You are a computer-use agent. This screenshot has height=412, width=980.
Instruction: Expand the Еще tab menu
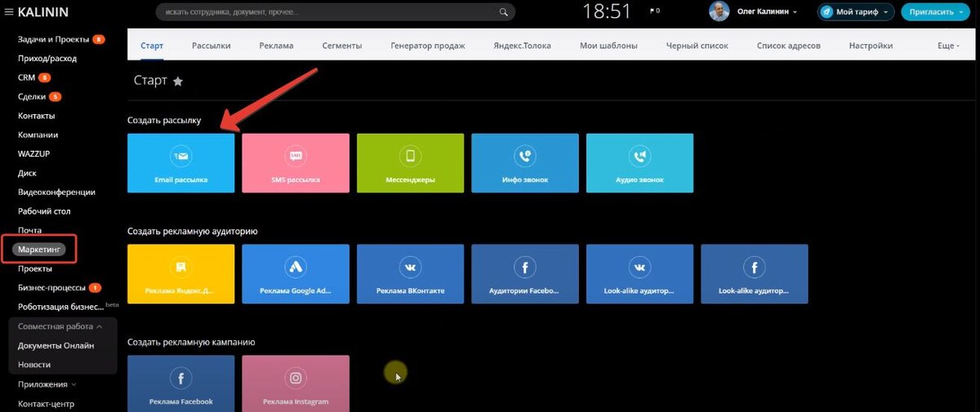947,46
